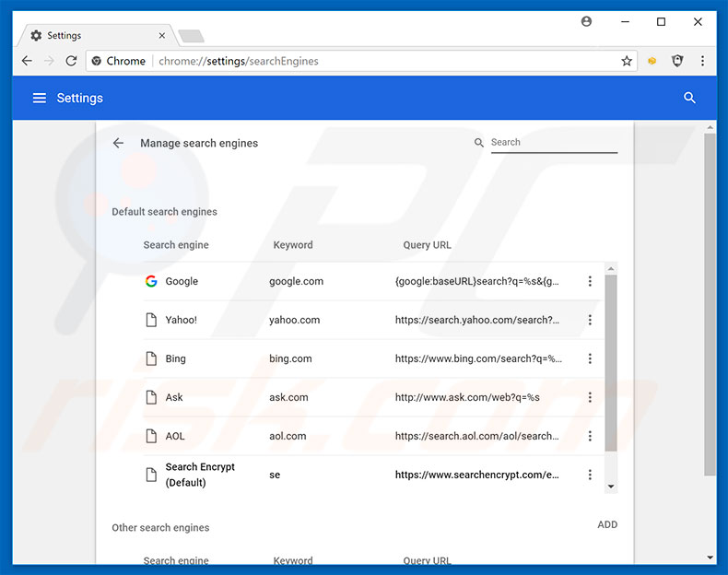Click the searchencrypt.com query URL
Screen dimensions: 728x575
[476, 475]
